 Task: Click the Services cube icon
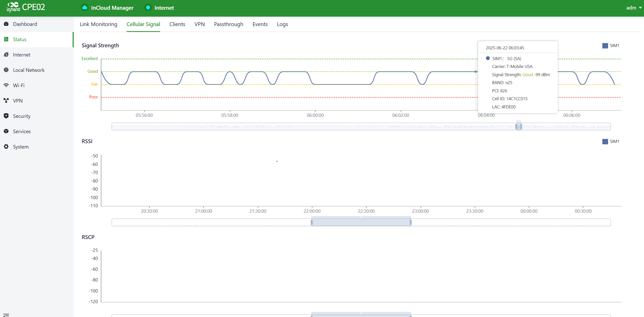(x=6, y=131)
